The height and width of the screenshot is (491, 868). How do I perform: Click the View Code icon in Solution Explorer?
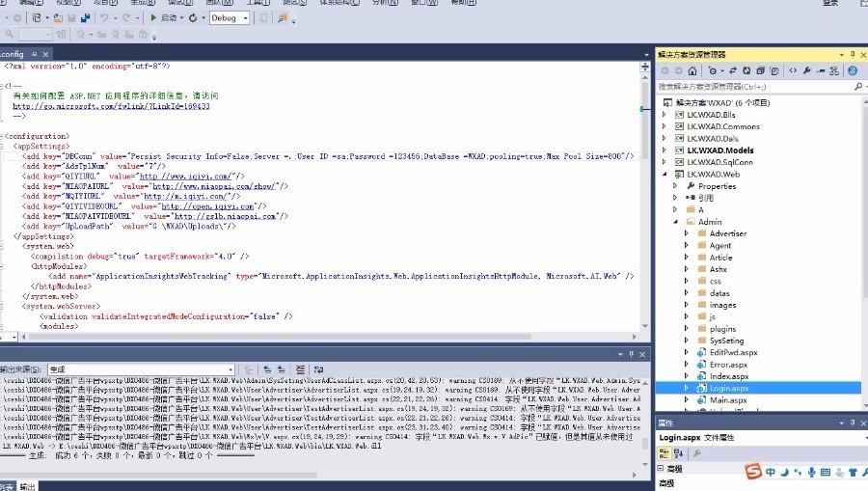[x=793, y=70]
